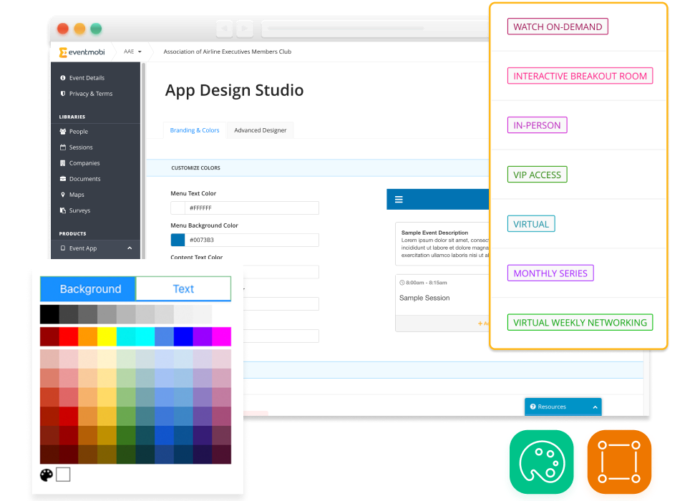Click the eventmobi logo
The width and height of the screenshot is (700, 501).
coord(82,52)
